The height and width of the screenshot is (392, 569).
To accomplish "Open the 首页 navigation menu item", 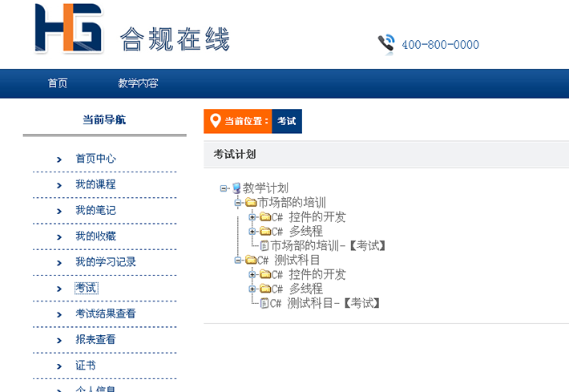I will (58, 83).
